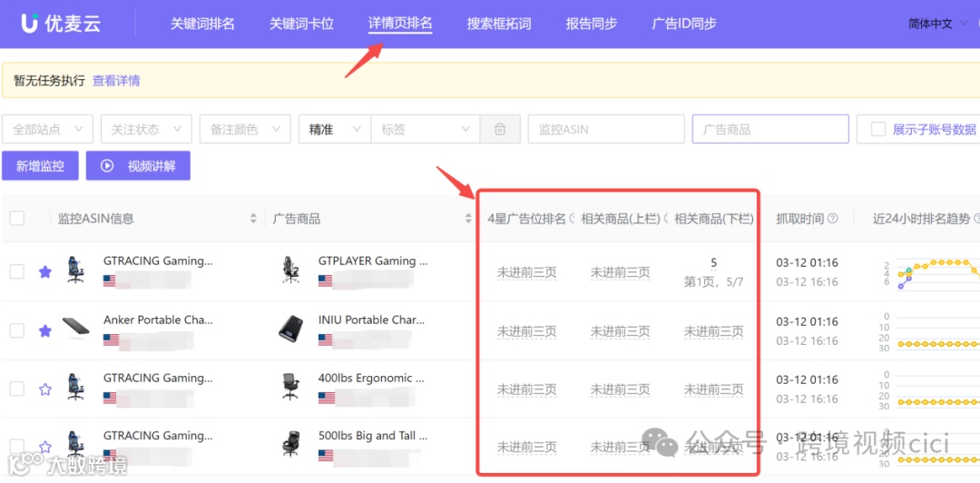Open the 500lbs Big and Tall title
980x483 pixels.
click(373, 436)
